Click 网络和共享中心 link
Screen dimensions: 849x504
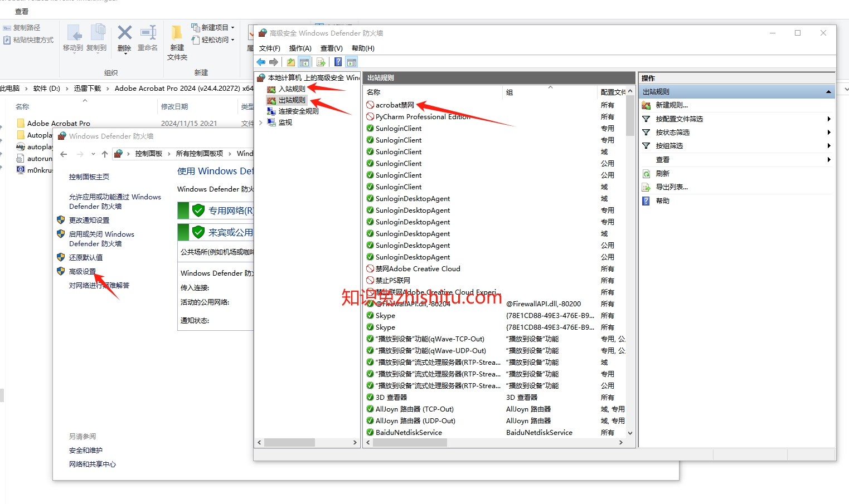click(93, 464)
